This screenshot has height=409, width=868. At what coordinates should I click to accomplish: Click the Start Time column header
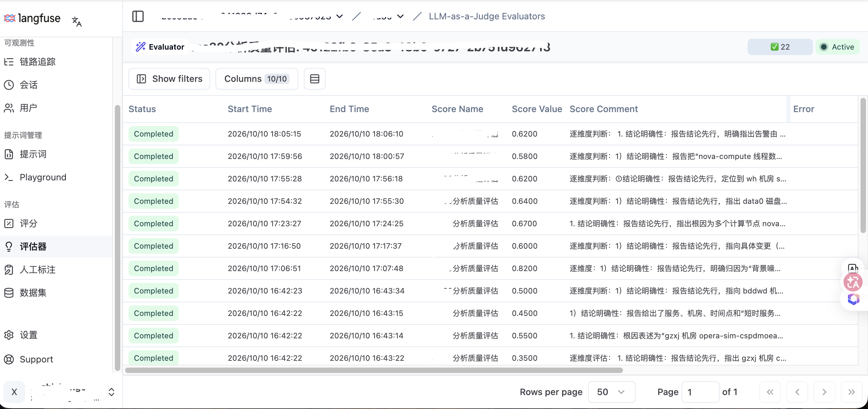click(250, 109)
